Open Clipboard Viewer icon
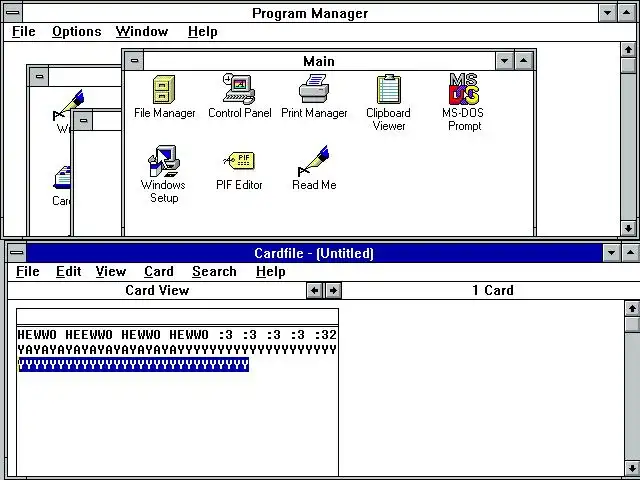This screenshot has width=640, height=480. pyautogui.click(x=389, y=89)
